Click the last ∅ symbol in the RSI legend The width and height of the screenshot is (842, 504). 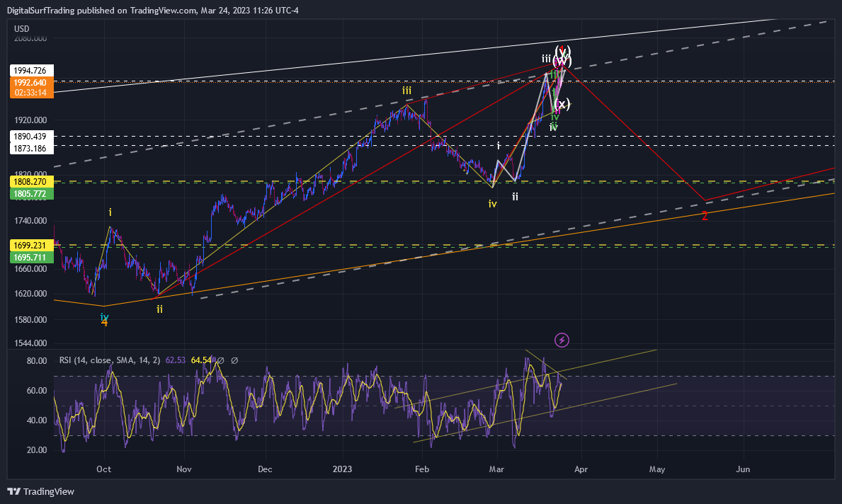234,360
